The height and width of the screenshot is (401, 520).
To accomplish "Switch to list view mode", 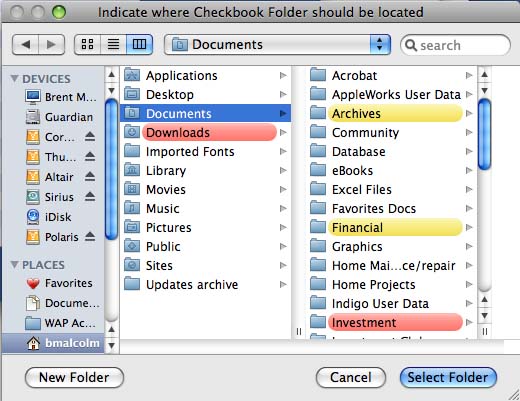I will [113, 44].
